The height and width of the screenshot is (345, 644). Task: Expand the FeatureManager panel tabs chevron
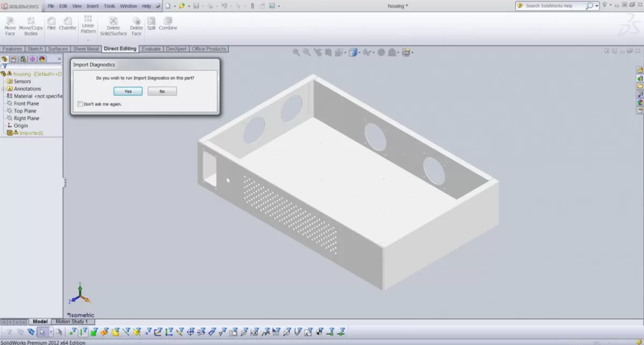pyautogui.click(x=59, y=59)
